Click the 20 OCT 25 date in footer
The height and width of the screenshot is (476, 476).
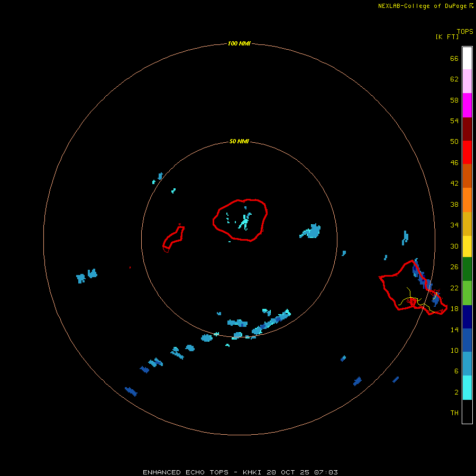coord(288,472)
